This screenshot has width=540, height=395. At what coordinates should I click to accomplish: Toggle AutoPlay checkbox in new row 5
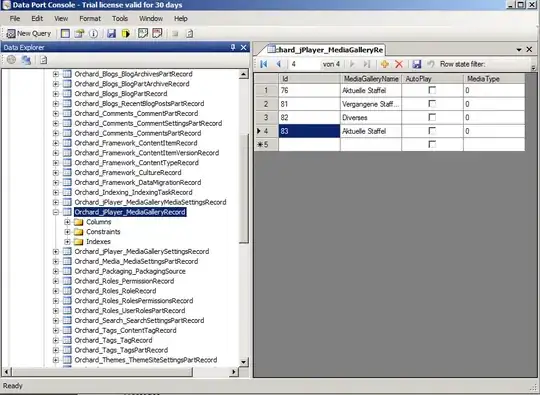tap(432, 144)
